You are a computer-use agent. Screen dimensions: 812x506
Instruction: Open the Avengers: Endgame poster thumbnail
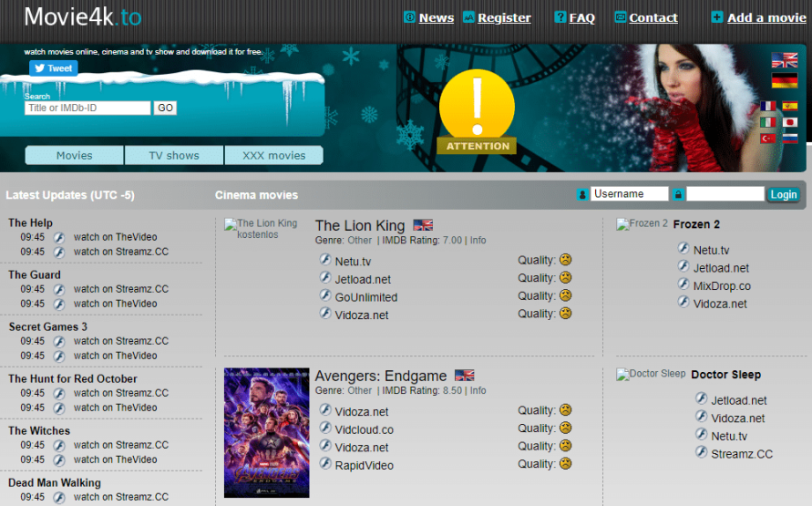pos(267,433)
